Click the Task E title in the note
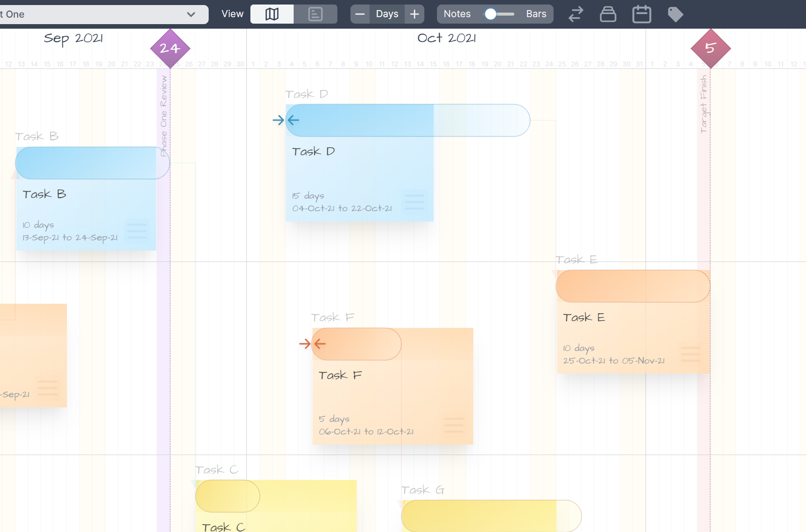 [584, 317]
